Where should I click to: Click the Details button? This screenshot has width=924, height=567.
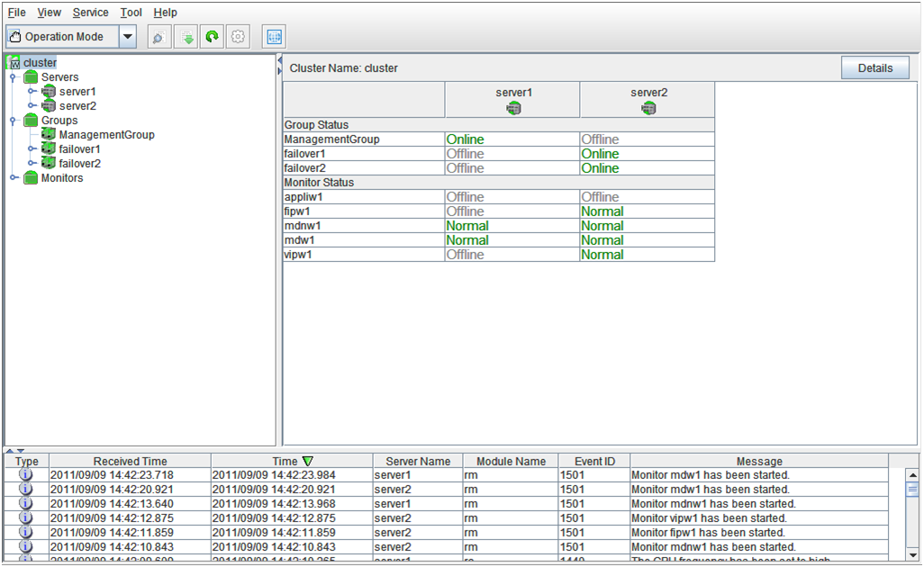[874, 68]
